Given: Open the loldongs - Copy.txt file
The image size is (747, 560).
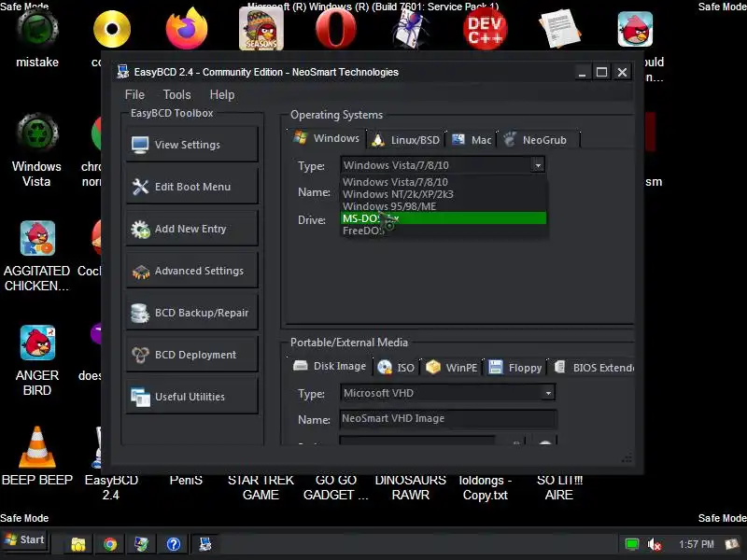Looking at the screenshot, I should (x=485, y=487).
